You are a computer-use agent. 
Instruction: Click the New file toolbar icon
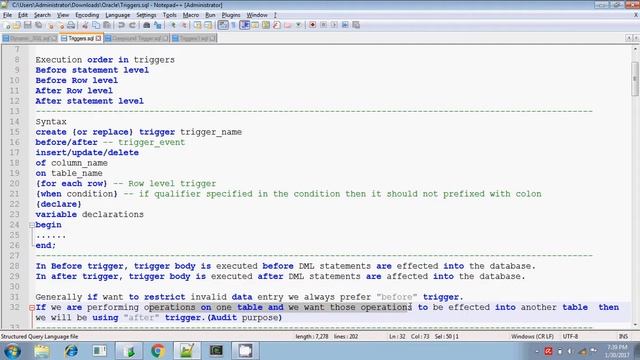pyautogui.click(x=7, y=25)
